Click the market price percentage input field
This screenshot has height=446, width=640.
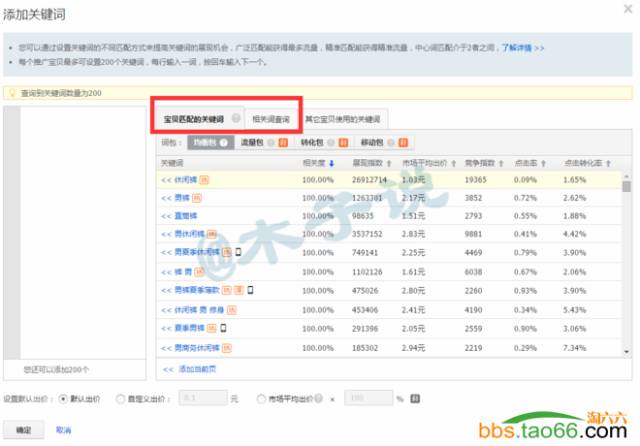coord(369,398)
